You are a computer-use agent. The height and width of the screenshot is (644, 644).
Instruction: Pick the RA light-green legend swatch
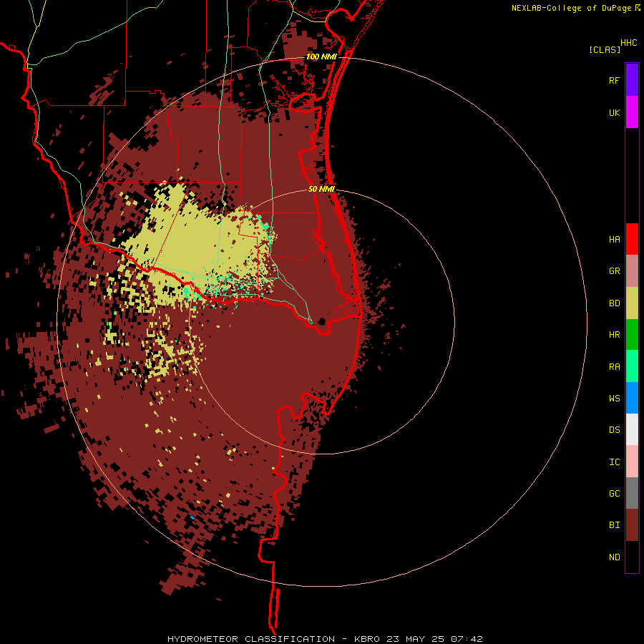click(632, 366)
